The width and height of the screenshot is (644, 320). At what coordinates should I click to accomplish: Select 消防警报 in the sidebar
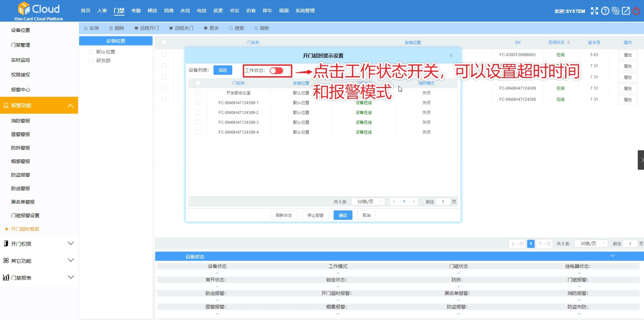pyautogui.click(x=21, y=121)
